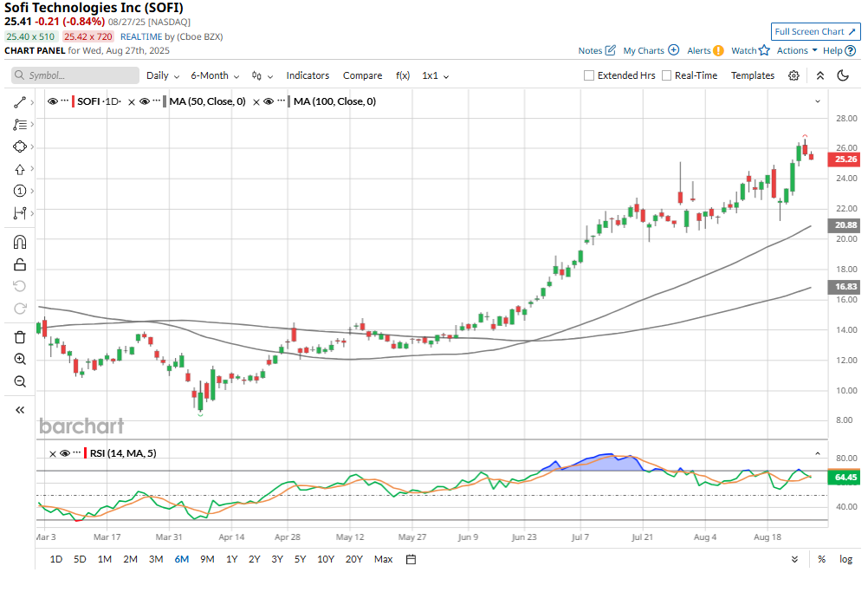
Task: Open the Templates menu
Action: pyautogui.click(x=752, y=75)
